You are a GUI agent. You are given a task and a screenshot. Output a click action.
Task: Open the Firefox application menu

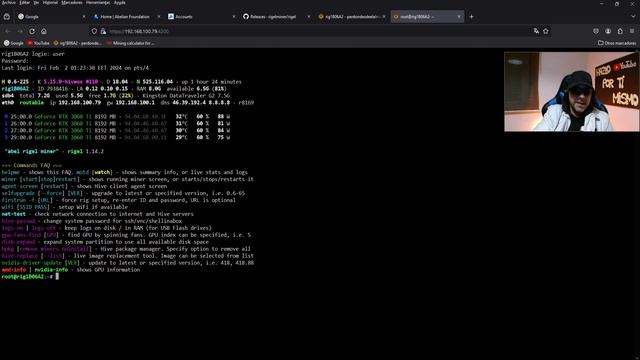(x=632, y=31)
